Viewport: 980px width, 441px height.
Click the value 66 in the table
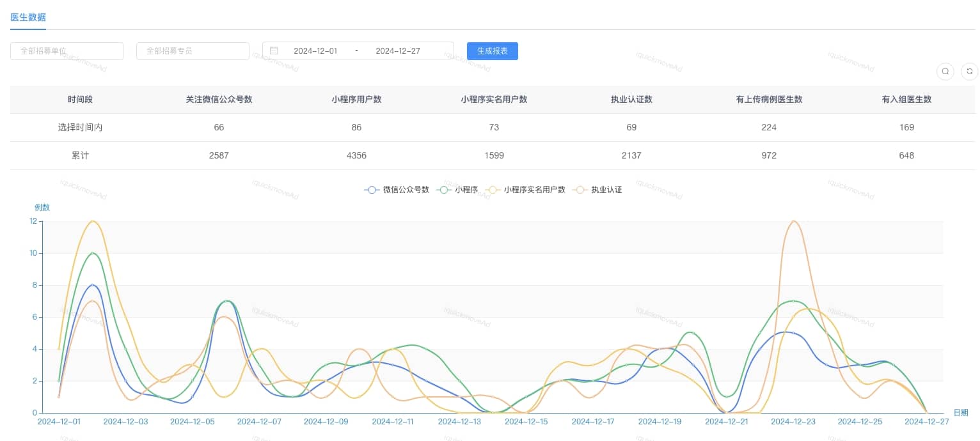pos(219,127)
